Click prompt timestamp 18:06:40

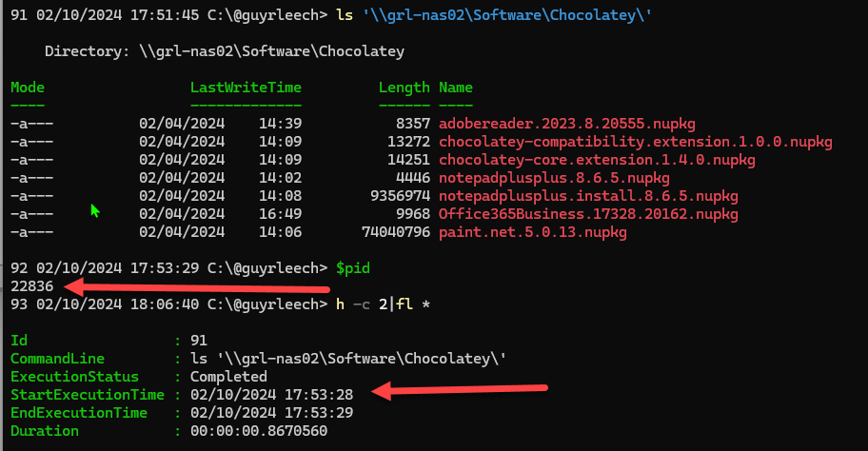[x=165, y=304]
